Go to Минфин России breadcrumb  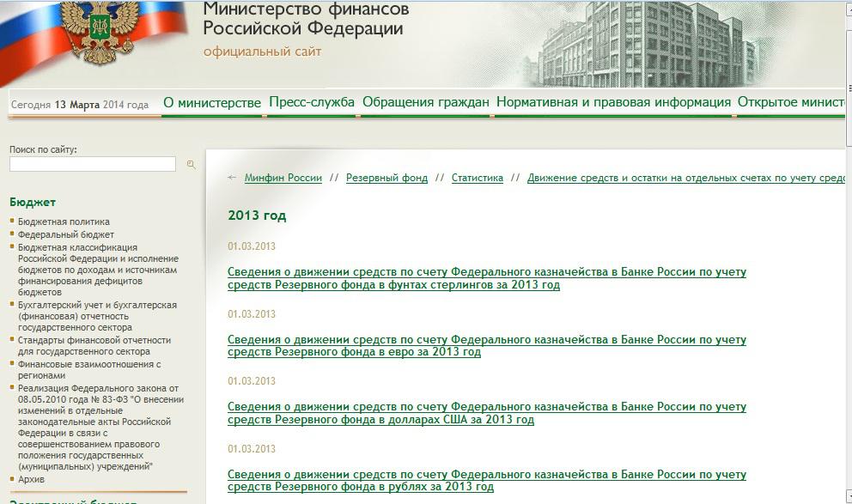coord(283,178)
